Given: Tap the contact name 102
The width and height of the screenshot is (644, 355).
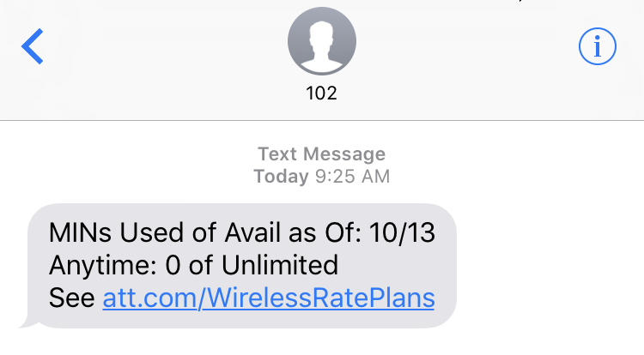Looking at the screenshot, I should [x=322, y=93].
